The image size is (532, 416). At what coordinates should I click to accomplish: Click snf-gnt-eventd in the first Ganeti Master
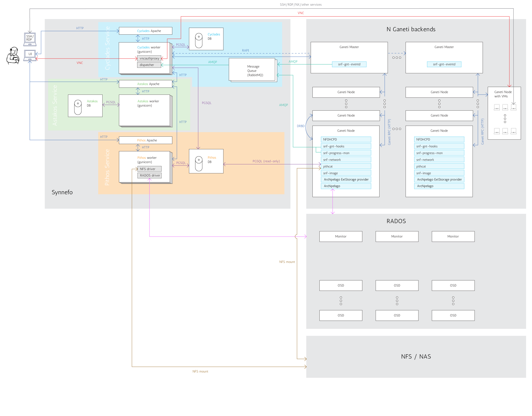(x=349, y=64)
